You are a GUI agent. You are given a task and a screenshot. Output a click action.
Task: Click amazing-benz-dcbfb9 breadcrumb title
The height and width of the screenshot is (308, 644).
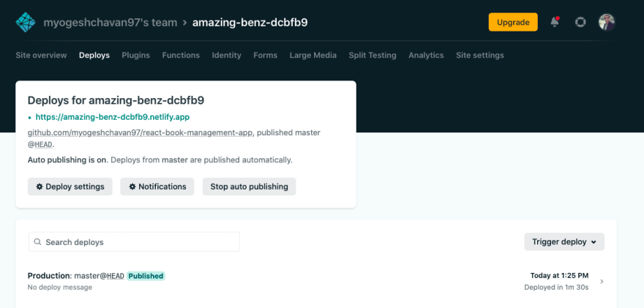point(250,22)
